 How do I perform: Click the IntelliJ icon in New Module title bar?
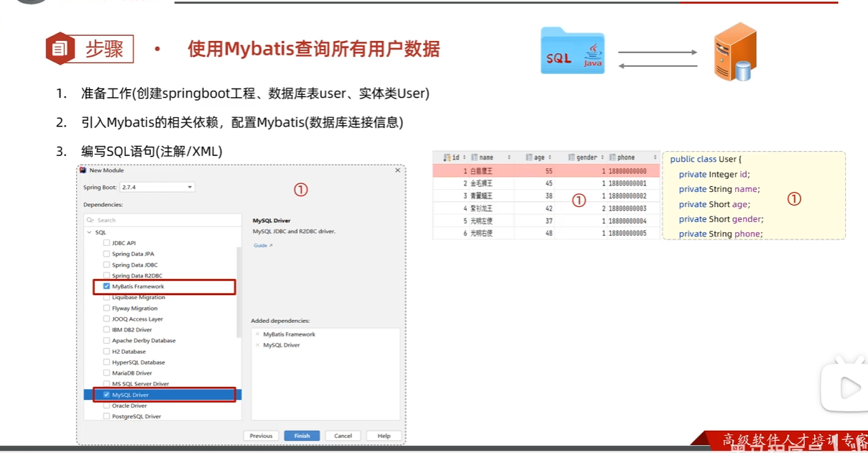(x=82, y=170)
